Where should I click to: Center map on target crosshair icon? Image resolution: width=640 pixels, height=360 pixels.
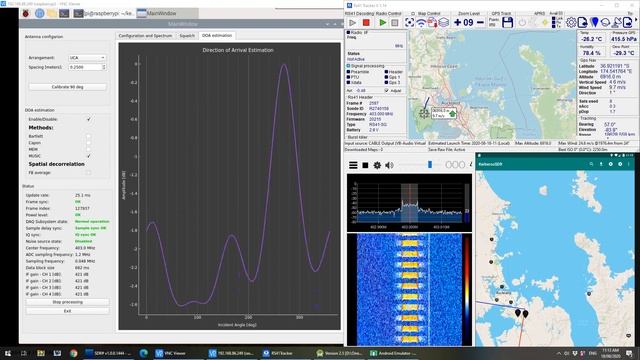409,22
